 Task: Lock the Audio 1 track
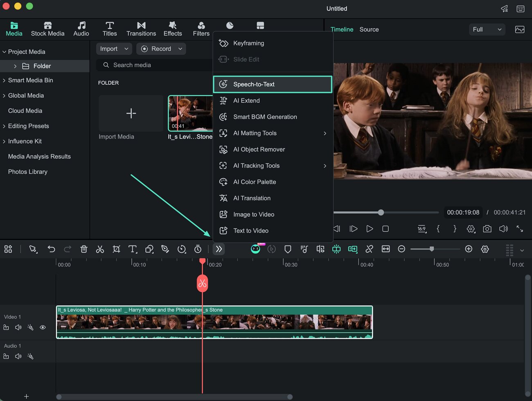coord(6,356)
